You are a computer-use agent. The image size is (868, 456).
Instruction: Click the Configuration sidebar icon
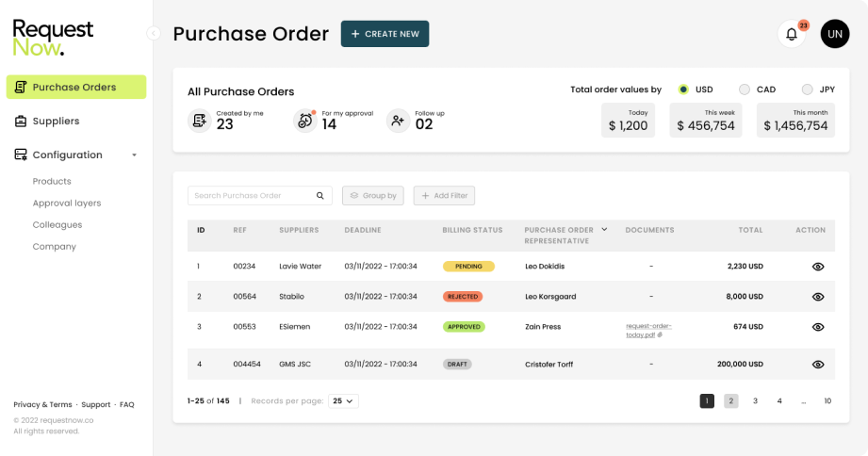pyautogui.click(x=21, y=155)
